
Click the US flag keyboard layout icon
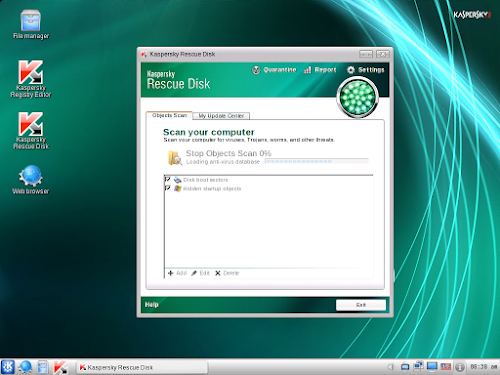pos(446,367)
